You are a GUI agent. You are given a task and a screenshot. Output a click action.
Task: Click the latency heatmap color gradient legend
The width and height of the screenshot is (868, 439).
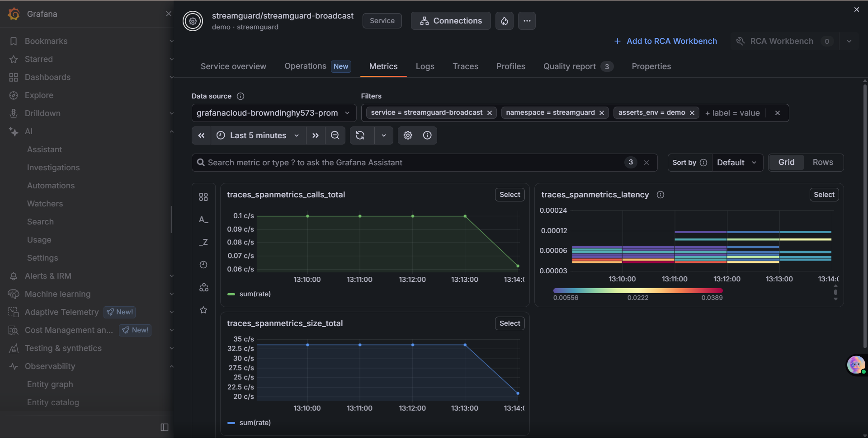point(638,291)
